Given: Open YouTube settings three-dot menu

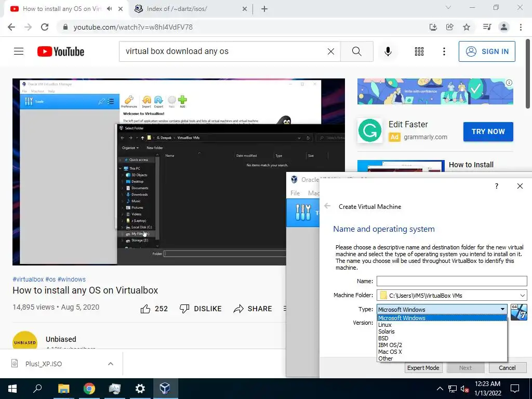Looking at the screenshot, I should tap(444, 51).
